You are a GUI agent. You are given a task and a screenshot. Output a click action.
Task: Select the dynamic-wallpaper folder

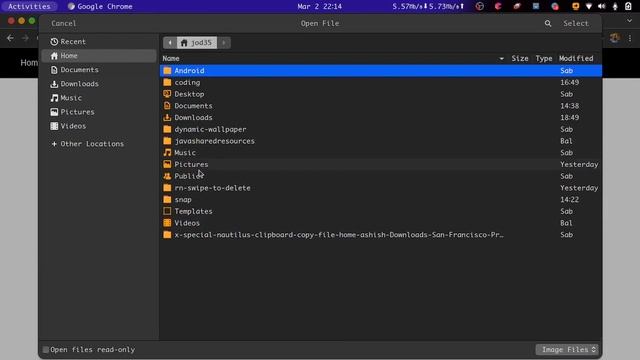(x=381, y=129)
